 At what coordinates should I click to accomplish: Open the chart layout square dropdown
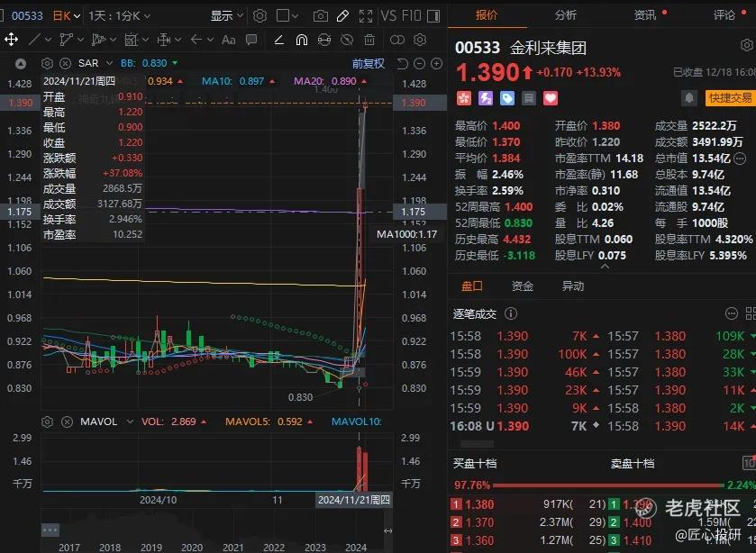coord(287,16)
